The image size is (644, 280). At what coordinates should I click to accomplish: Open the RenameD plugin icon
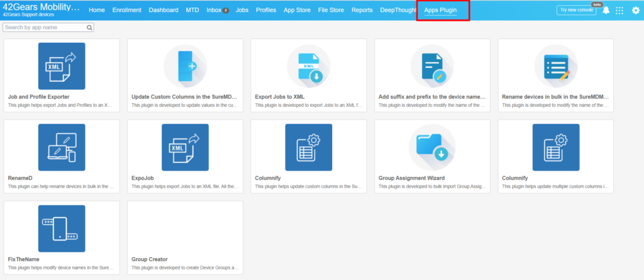[62, 147]
